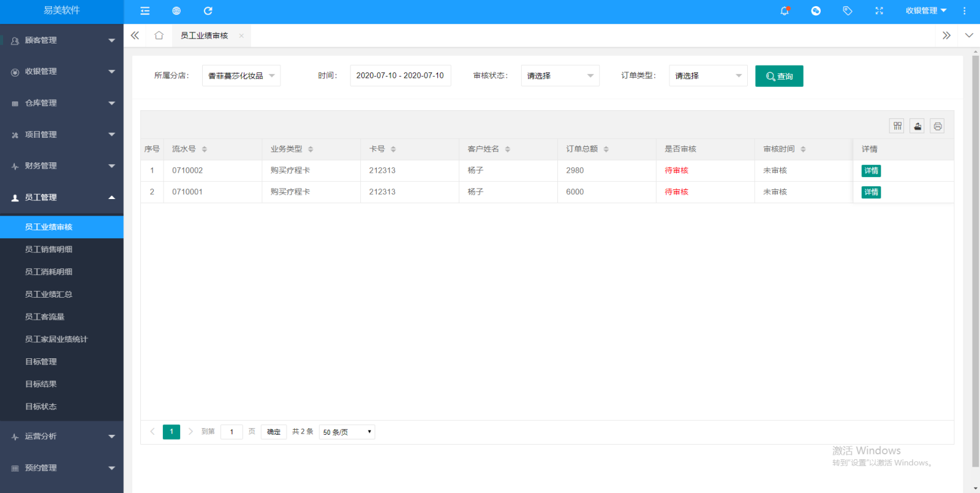
Task: Open 员工消耗明细 in sidebar
Action: [x=62, y=272]
